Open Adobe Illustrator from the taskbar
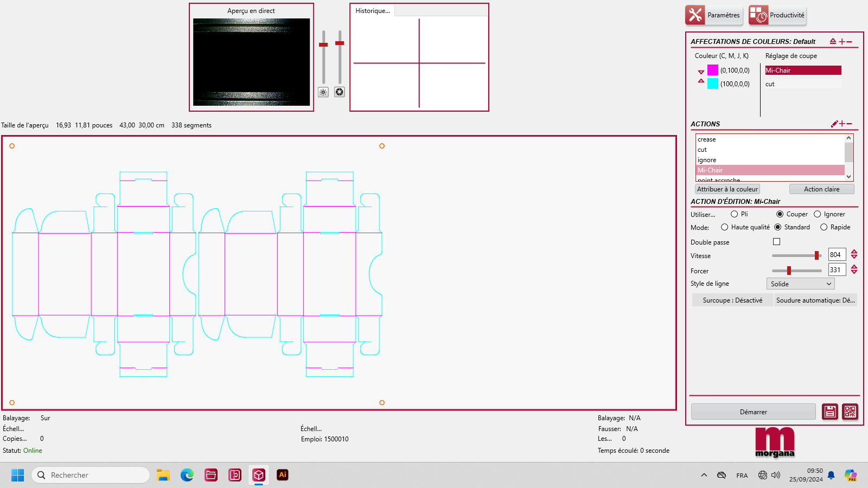868x488 pixels. coord(283,475)
